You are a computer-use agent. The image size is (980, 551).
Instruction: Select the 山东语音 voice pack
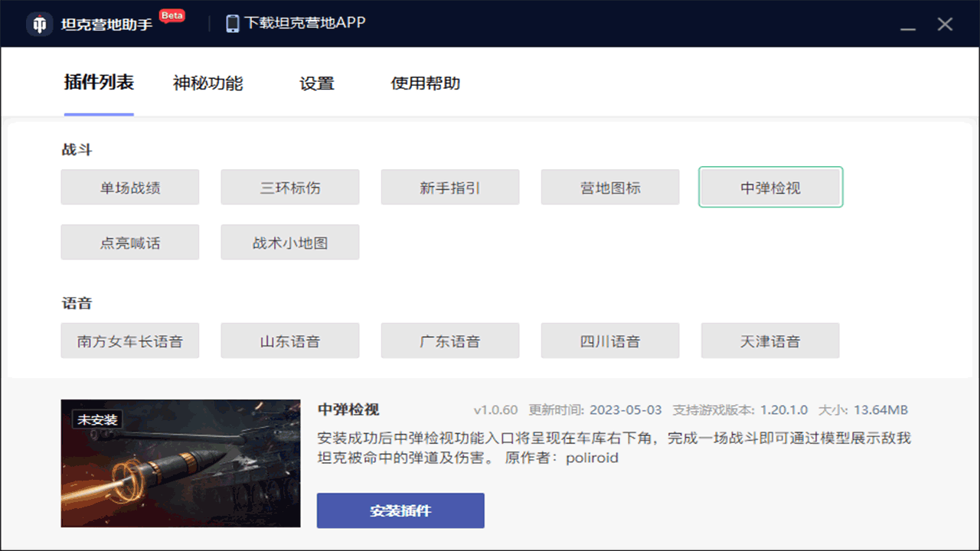coord(290,341)
